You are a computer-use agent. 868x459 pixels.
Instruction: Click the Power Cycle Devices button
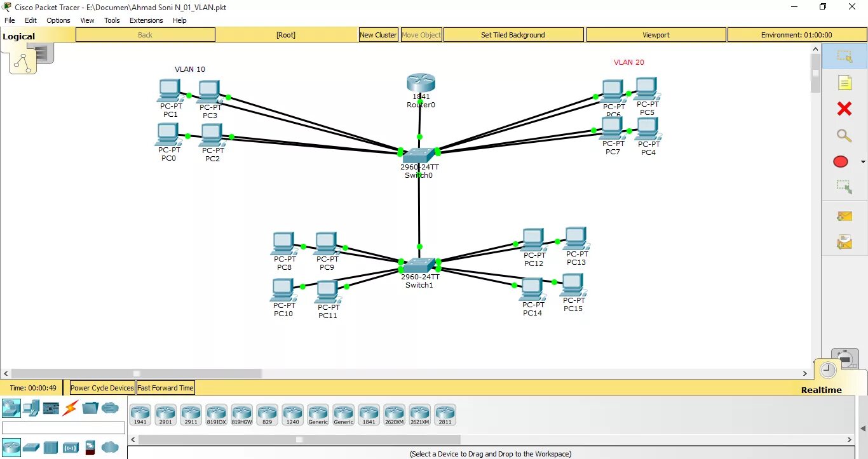coord(102,387)
